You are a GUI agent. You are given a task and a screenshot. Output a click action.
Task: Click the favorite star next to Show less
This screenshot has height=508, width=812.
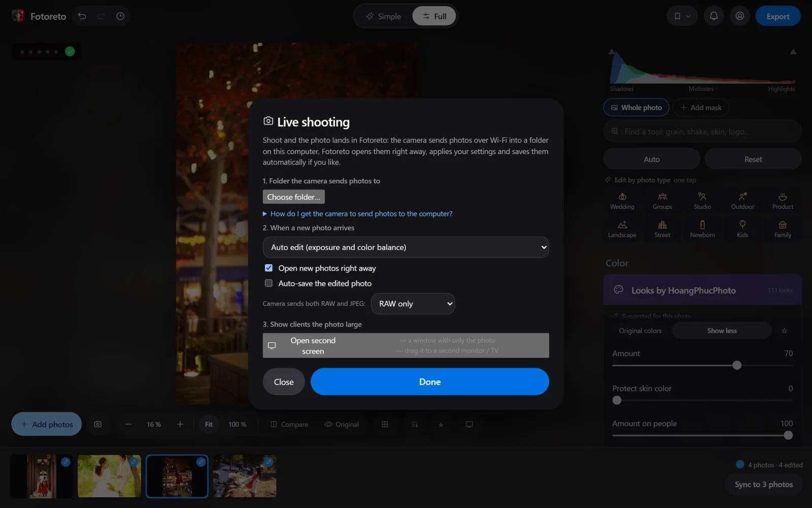coord(784,331)
